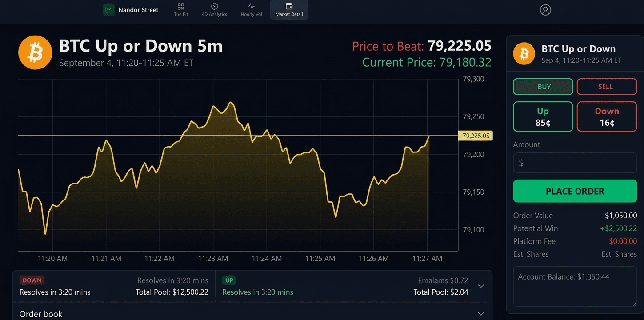Click the Total Pool: $2.04 text

pyautogui.click(x=441, y=292)
